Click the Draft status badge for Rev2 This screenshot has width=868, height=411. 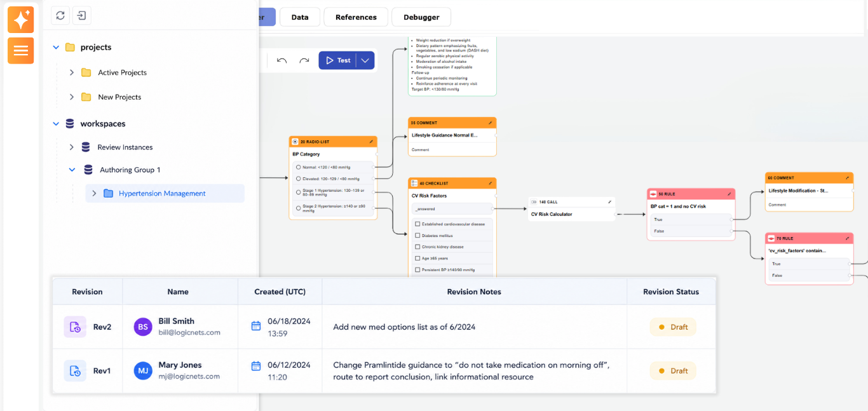point(673,327)
